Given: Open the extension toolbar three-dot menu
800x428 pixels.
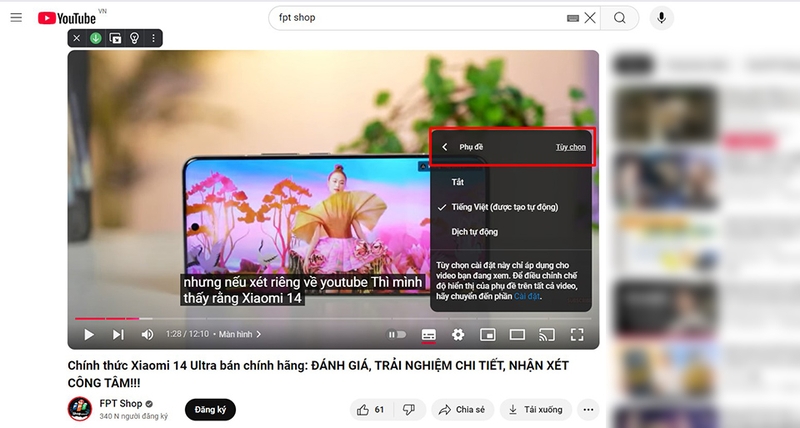Looking at the screenshot, I should tap(154, 38).
